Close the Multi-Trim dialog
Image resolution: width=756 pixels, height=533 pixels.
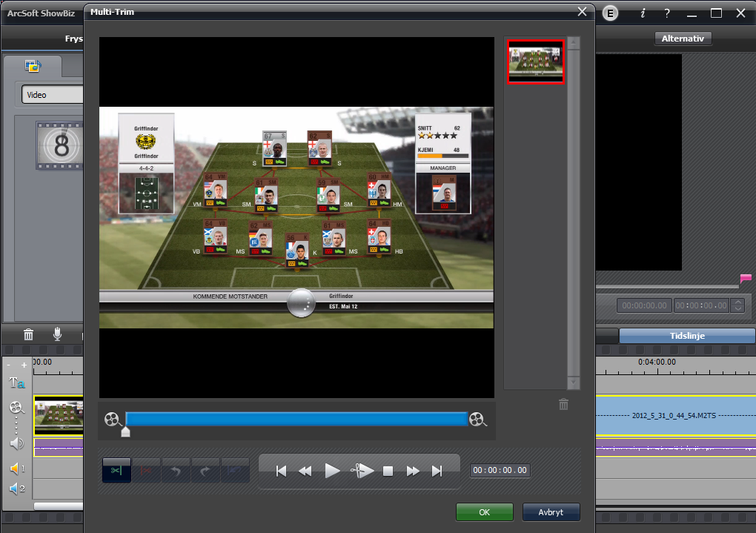pos(582,12)
